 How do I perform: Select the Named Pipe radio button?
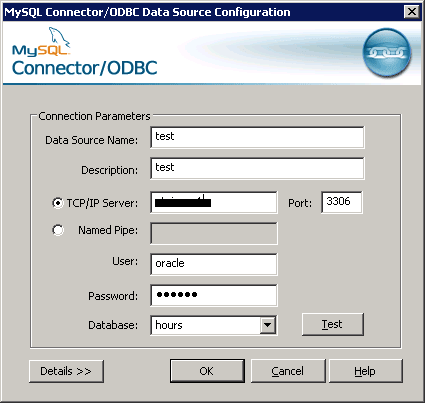[58, 230]
